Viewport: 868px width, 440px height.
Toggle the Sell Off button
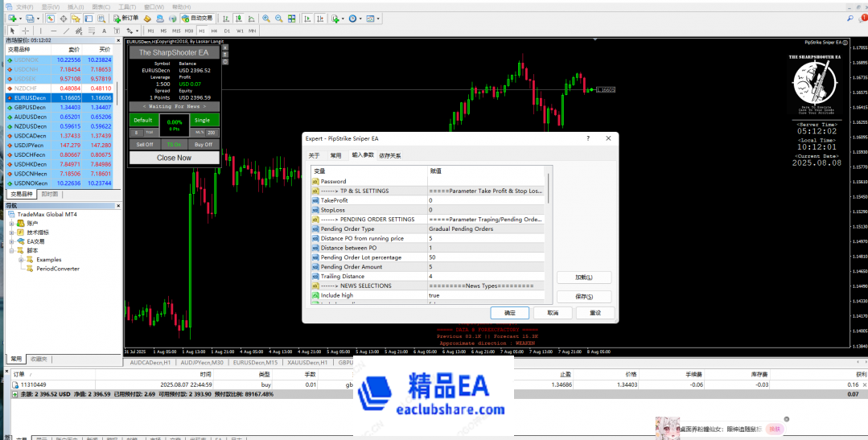145,145
